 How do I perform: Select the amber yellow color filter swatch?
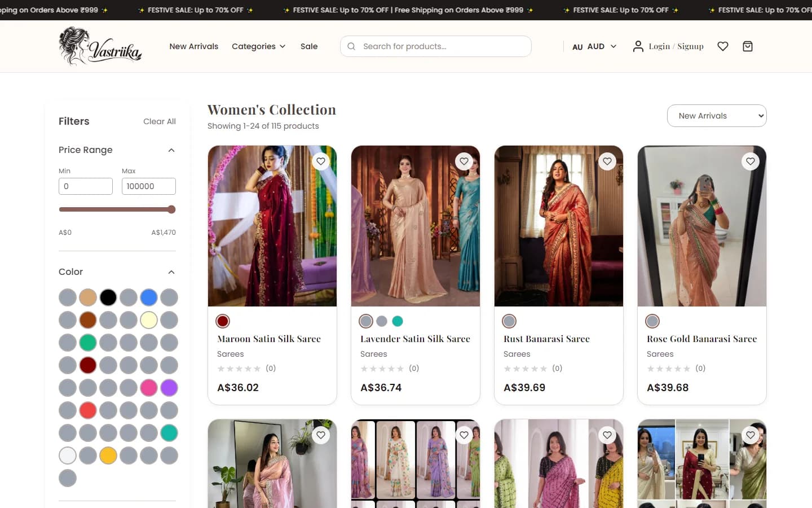[x=108, y=456]
